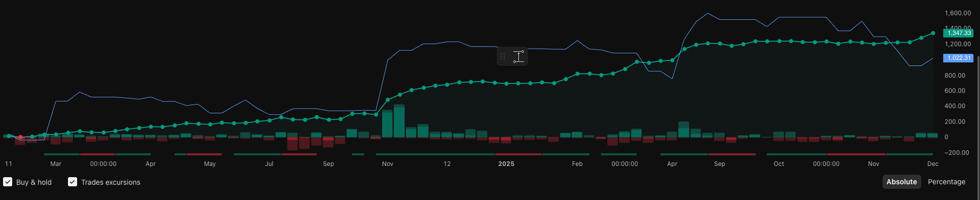The height and width of the screenshot is (200, 980).
Task: Click the green 1,347.33 equity price label
Action: click(x=959, y=33)
